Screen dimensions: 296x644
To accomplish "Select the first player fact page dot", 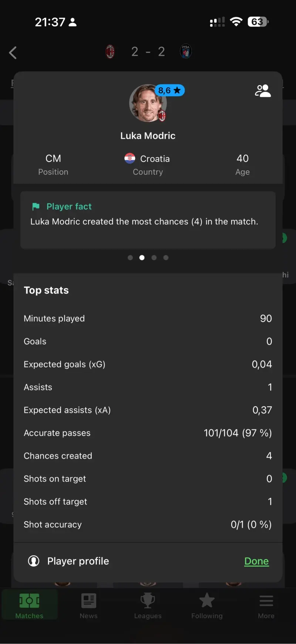I will [130, 258].
